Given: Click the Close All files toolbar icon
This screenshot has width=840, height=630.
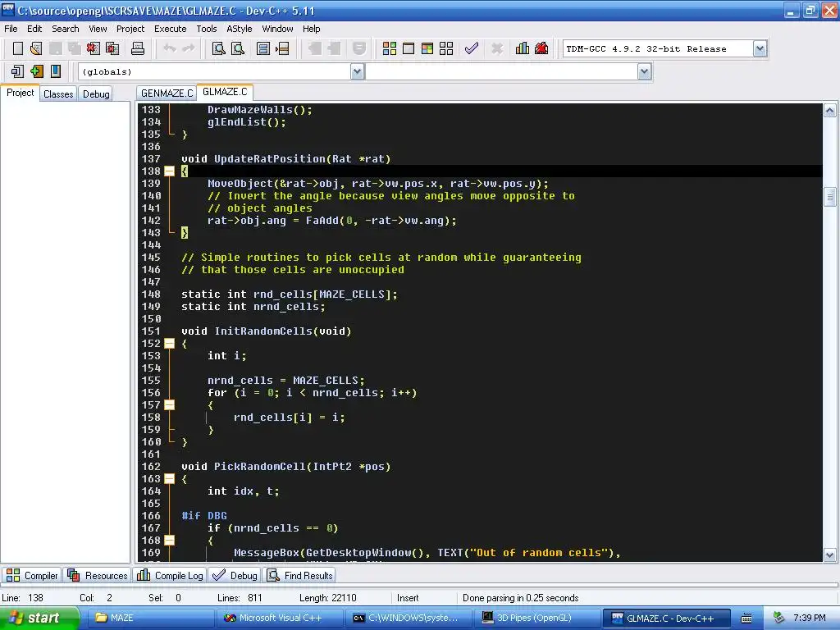Looking at the screenshot, I should click(112, 48).
